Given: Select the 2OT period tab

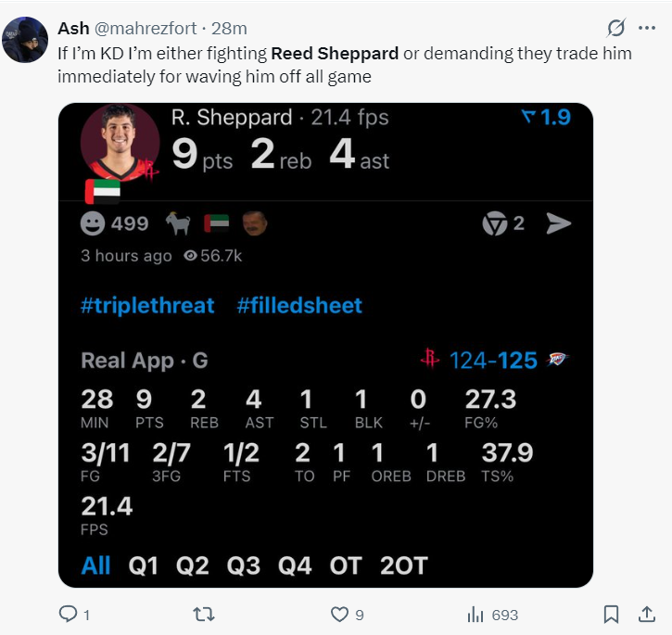Looking at the screenshot, I should tap(404, 565).
